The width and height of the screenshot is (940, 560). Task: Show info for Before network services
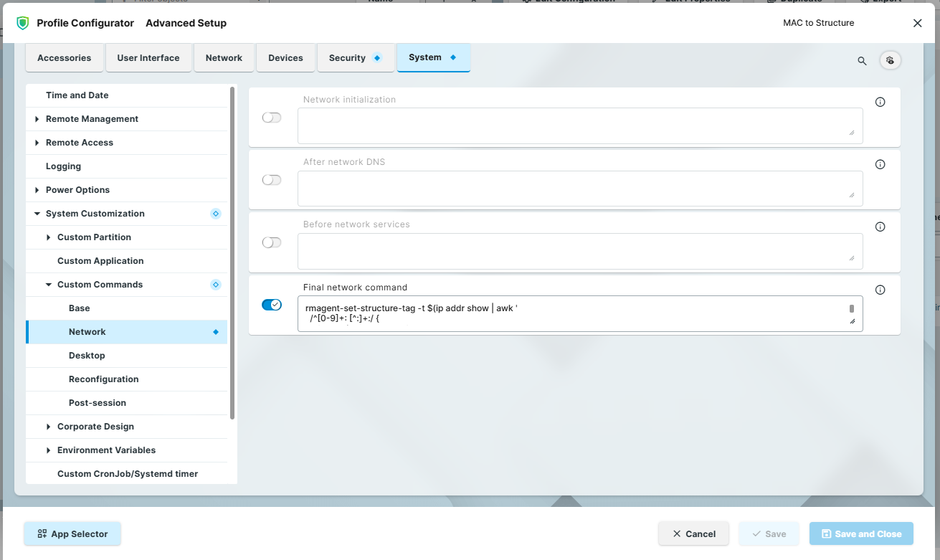click(880, 227)
